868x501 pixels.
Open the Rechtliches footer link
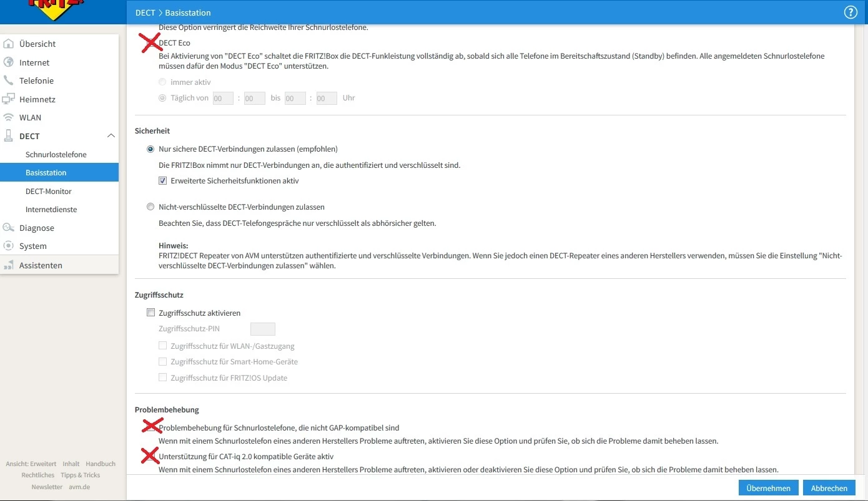[x=38, y=475]
